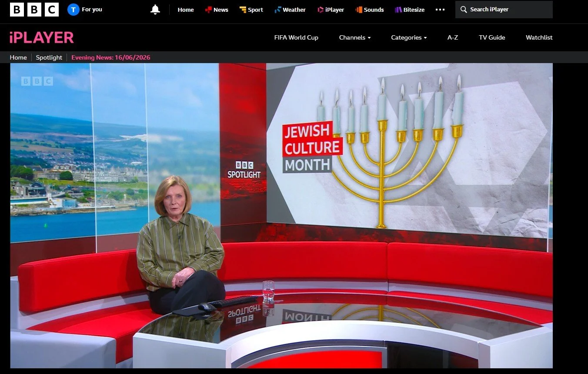Image resolution: width=588 pixels, height=374 pixels.
Task: Open Spotlight in the breadcrumb
Action: (49, 57)
